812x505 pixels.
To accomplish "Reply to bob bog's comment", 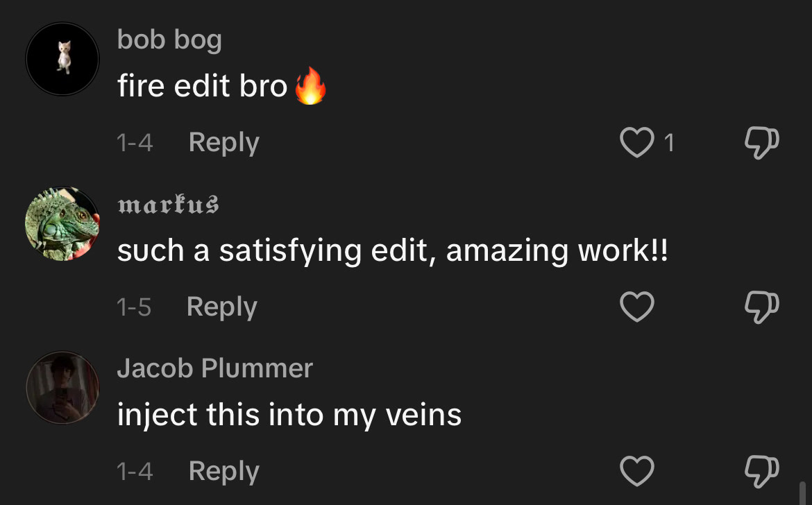I will point(223,142).
